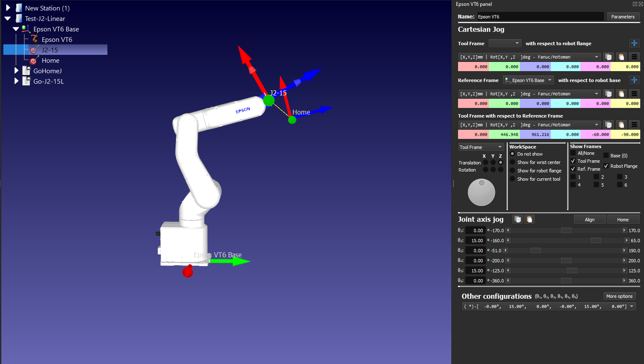Select the Go-J2-15L program item
644x364 pixels.
coord(48,82)
